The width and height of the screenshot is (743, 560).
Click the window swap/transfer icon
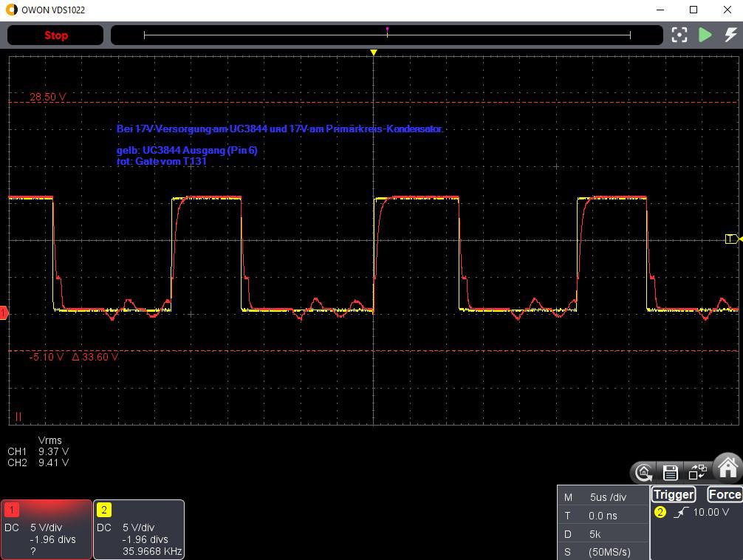pos(697,472)
